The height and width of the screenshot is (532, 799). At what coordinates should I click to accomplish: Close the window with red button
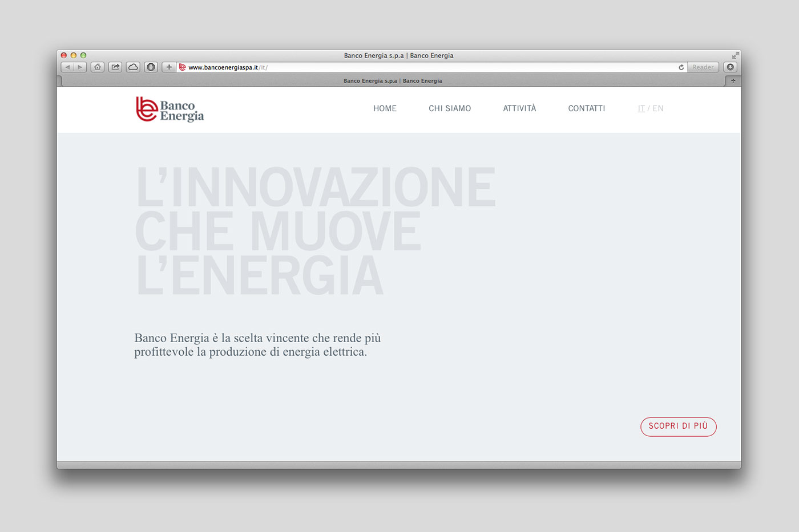(64, 55)
